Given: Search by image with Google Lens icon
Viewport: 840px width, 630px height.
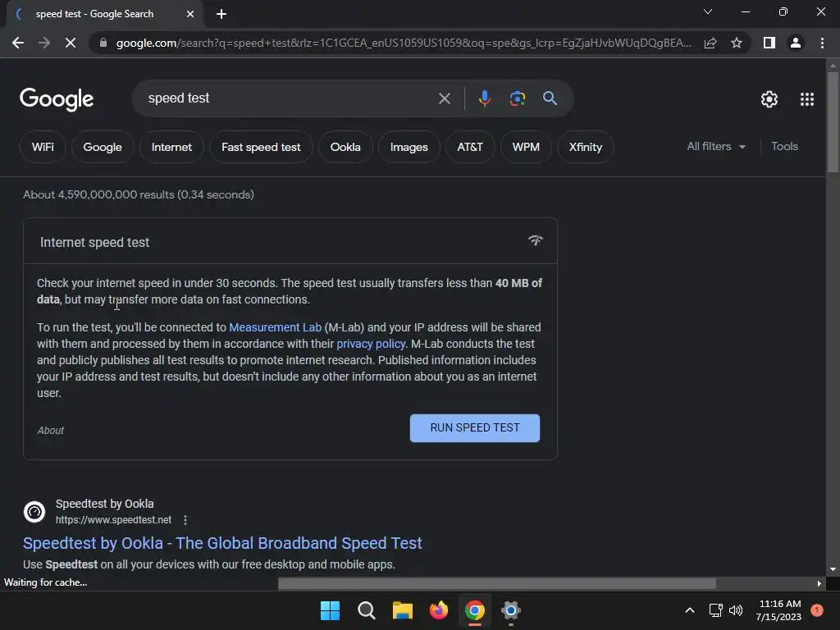Looking at the screenshot, I should click(x=517, y=98).
